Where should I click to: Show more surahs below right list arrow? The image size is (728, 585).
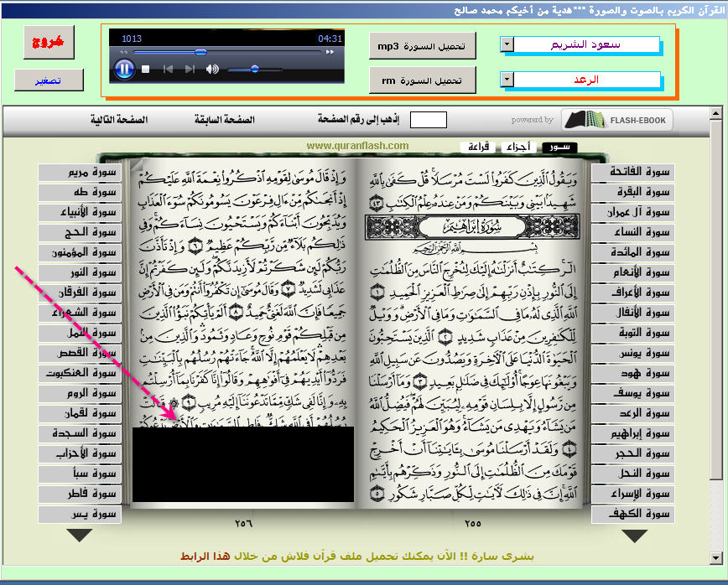pyautogui.click(x=635, y=536)
